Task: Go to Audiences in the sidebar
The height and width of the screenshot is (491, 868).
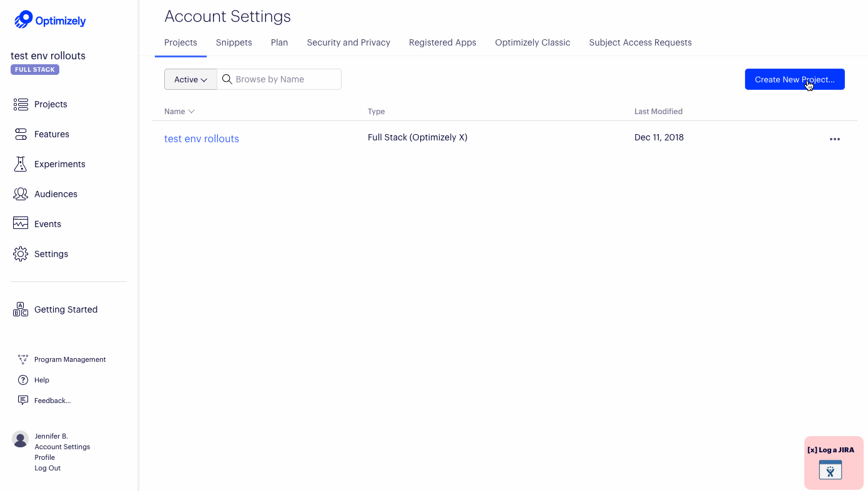Action: (x=56, y=194)
